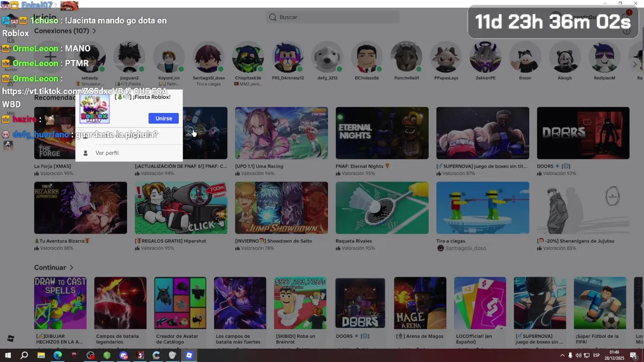The width and height of the screenshot is (644, 362).
Task: Open Showdown de Salto game thumbnail
Action: pyautogui.click(x=281, y=208)
